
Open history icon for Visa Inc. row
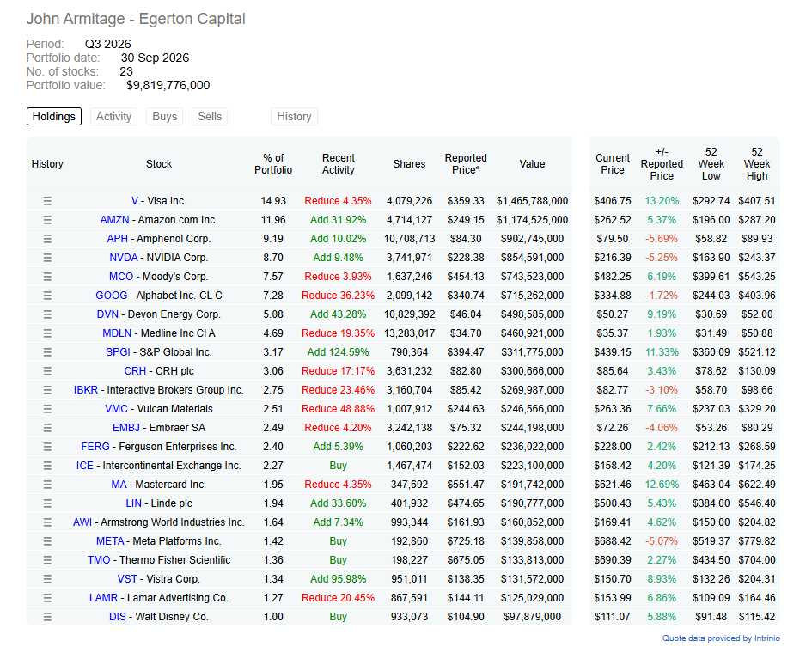pyautogui.click(x=47, y=201)
